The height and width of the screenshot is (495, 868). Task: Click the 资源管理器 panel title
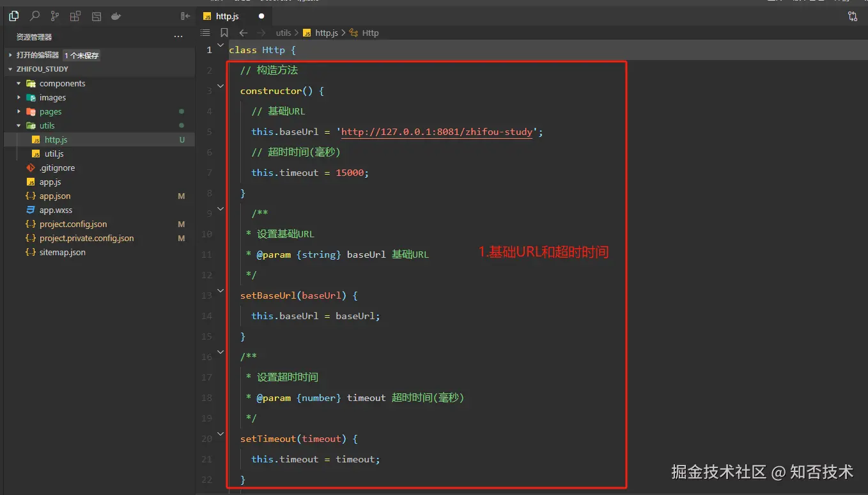click(x=35, y=37)
